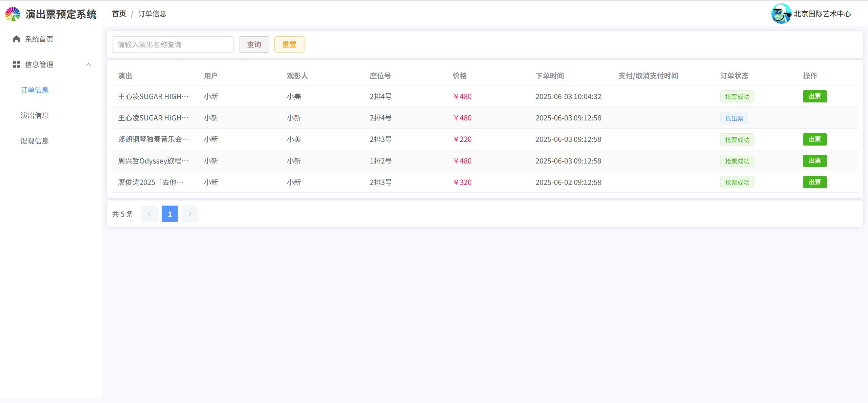Screen dimensions: 868x403
Task: Open 提现信息 in the sidebar
Action: (x=35, y=141)
